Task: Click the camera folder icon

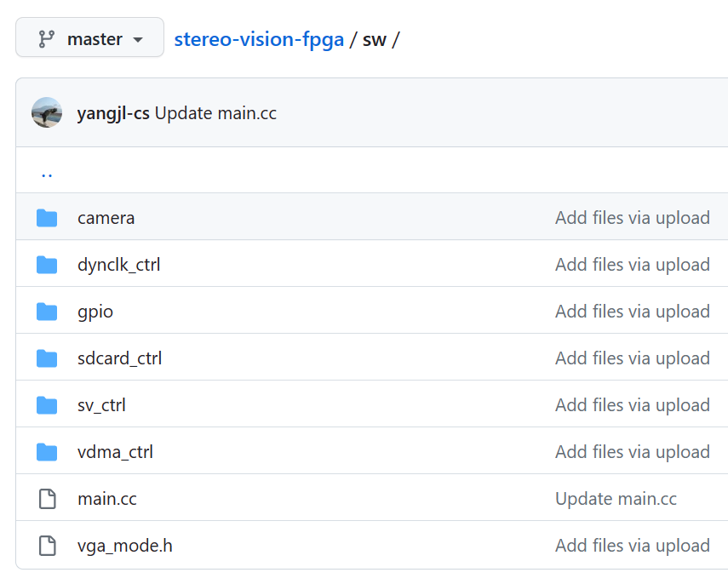Action: pos(47,218)
